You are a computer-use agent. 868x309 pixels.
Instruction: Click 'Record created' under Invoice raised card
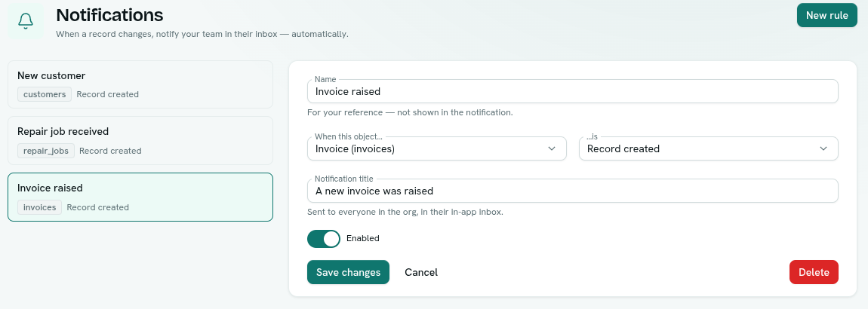click(x=98, y=207)
